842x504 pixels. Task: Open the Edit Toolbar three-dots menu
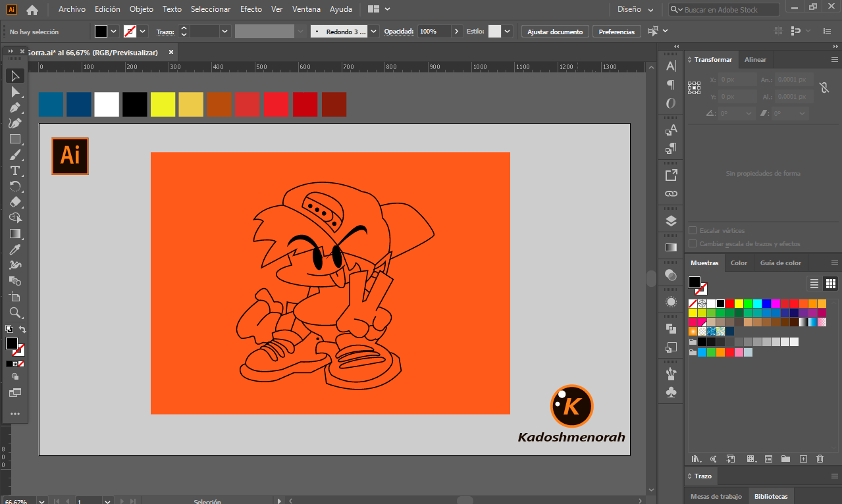(x=15, y=414)
